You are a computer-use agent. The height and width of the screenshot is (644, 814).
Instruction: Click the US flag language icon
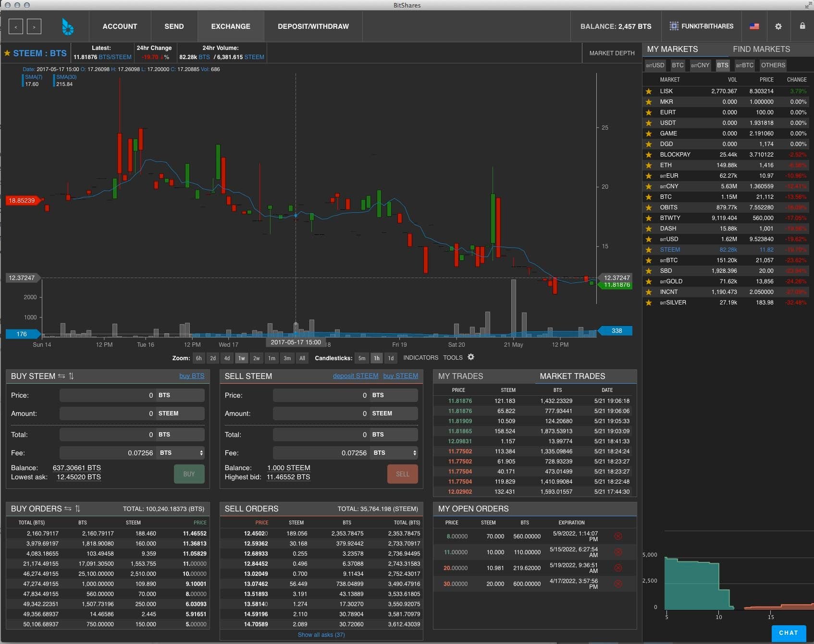coord(754,26)
